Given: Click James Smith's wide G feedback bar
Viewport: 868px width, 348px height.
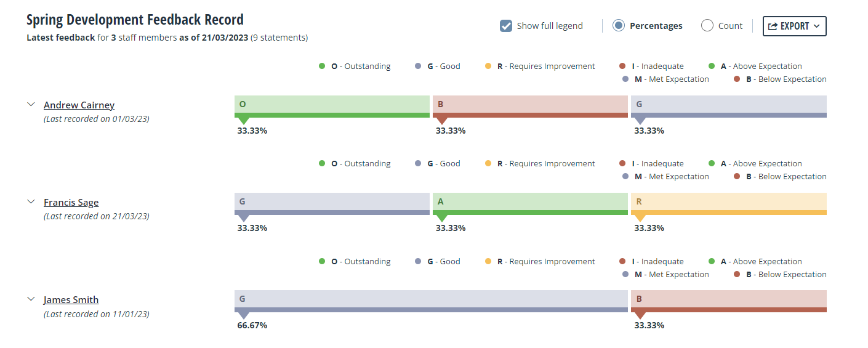Looking at the screenshot, I should pyautogui.click(x=431, y=301).
